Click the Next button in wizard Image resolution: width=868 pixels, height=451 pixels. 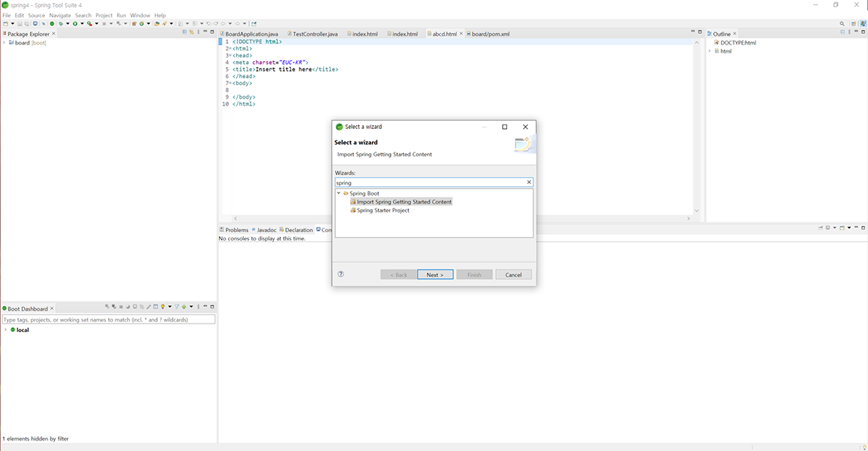(x=435, y=275)
